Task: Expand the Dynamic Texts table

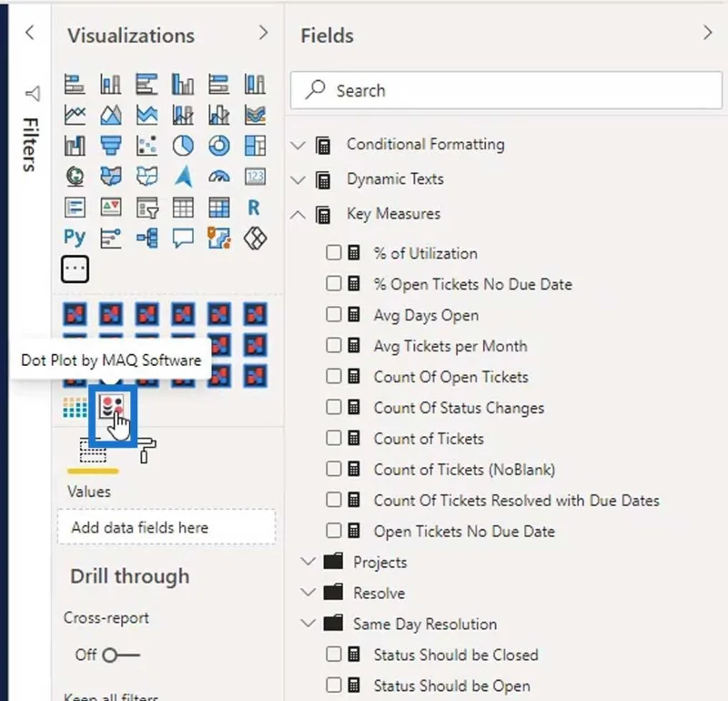Action: [x=298, y=179]
